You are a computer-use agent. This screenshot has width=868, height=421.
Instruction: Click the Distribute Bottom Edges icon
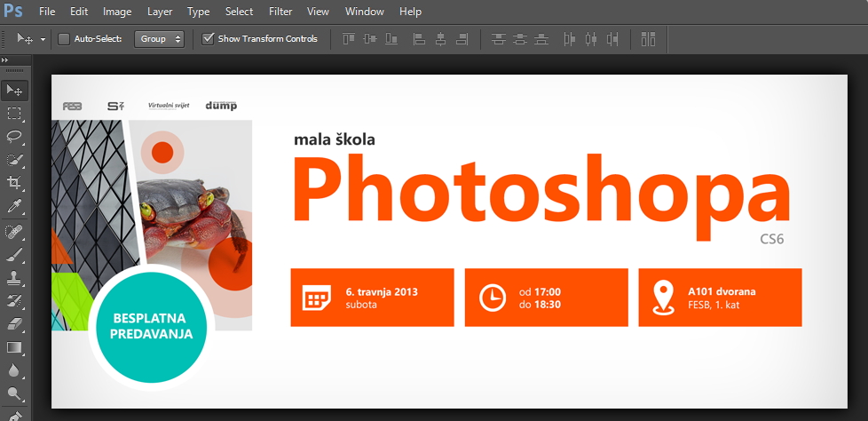pos(542,39)
